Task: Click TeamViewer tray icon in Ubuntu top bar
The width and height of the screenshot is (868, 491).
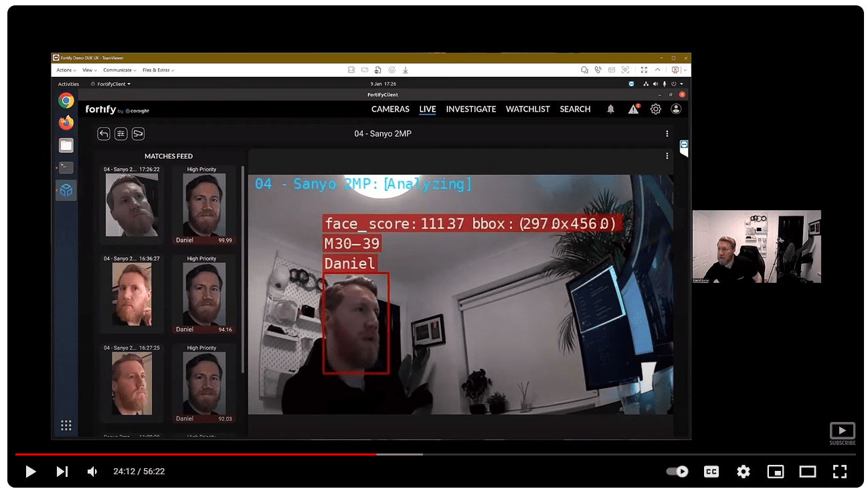Action: (631, 84)
